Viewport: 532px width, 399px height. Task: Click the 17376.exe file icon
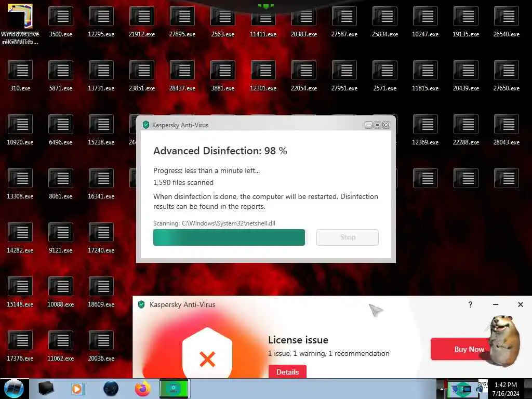pyautogui.click(x=20, y=340)
